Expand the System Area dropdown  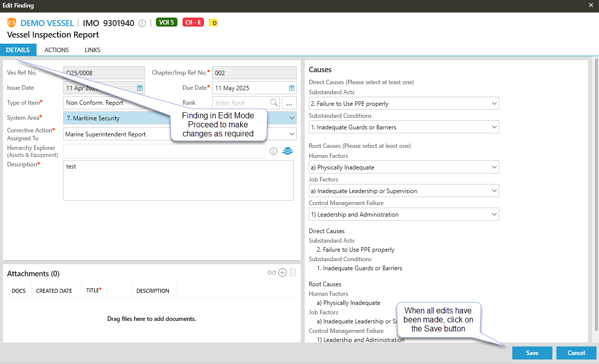click(292, 118)
